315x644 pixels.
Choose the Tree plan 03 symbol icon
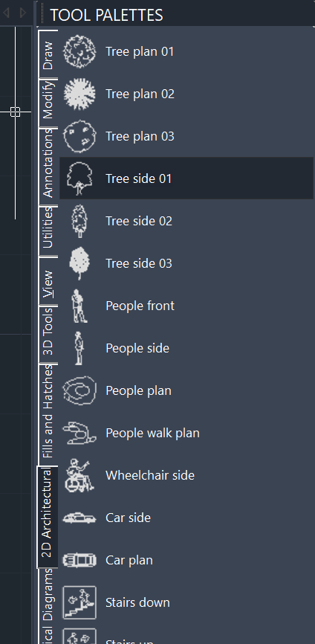[79, 136]
